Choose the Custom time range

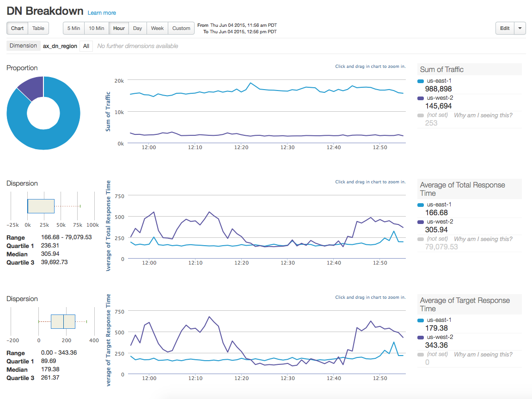(x=181, y=28)
